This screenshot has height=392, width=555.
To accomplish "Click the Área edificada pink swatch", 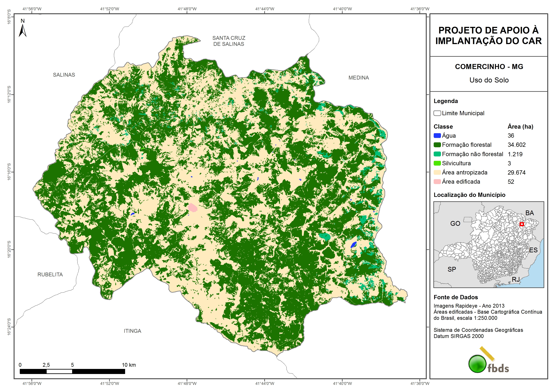I will coord(437,182).
